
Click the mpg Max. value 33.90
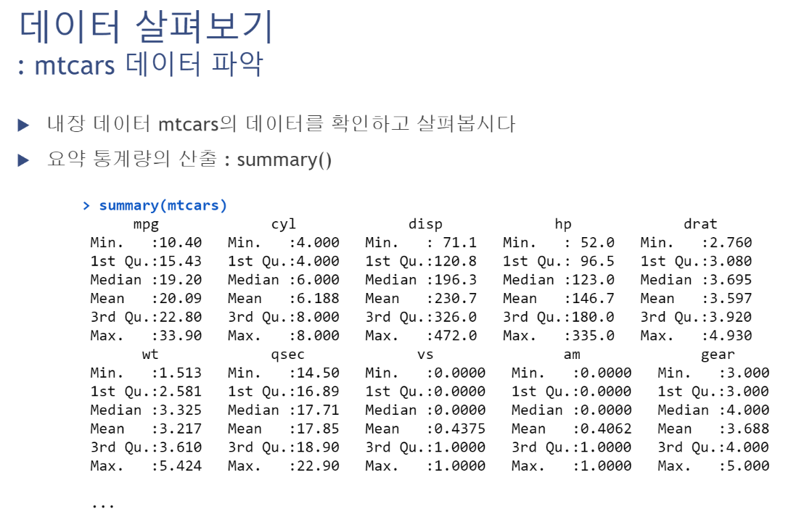[180, 336]
